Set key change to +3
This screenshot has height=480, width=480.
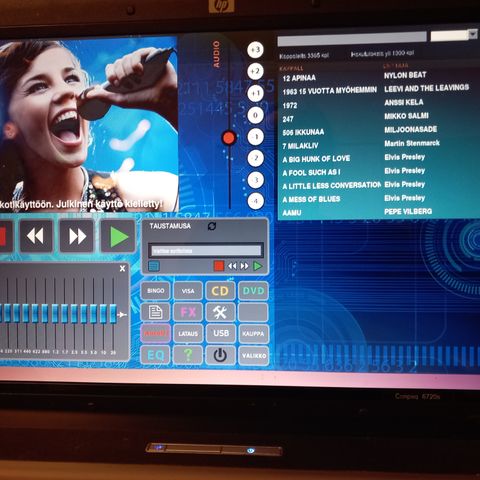tap(255, 50)
